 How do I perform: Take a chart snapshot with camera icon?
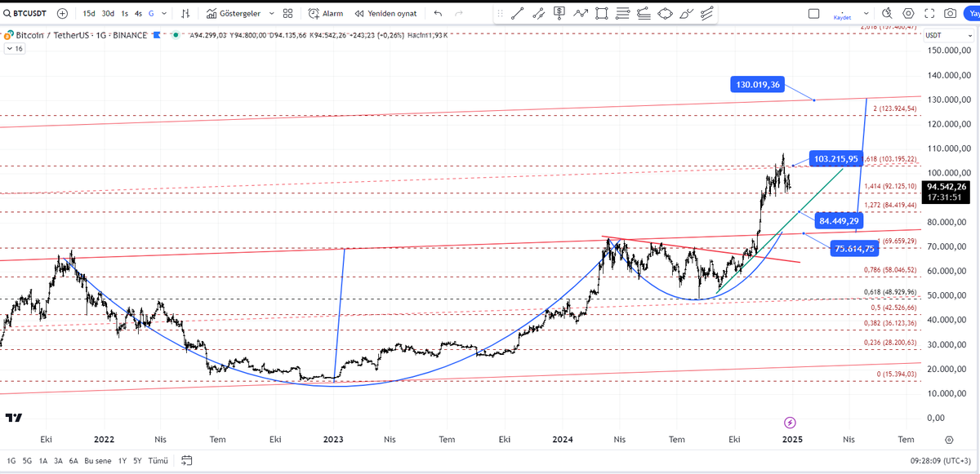click(951, 14)
